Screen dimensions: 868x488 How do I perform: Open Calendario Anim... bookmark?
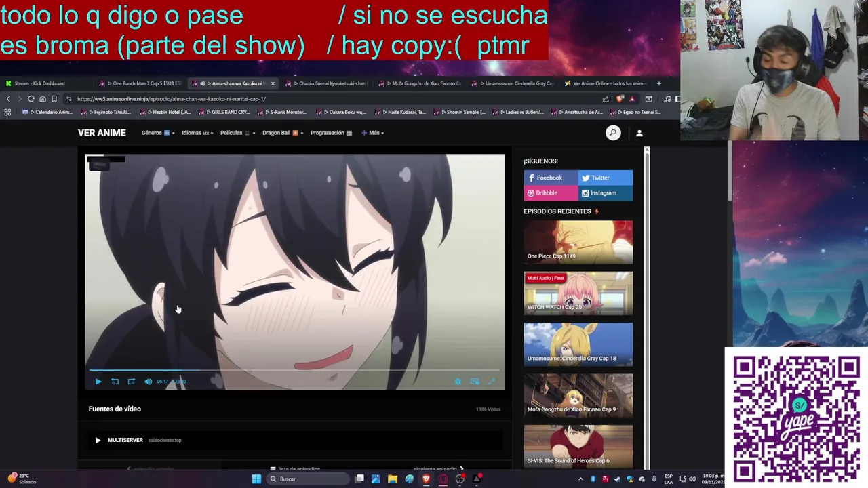coord(48,112)
